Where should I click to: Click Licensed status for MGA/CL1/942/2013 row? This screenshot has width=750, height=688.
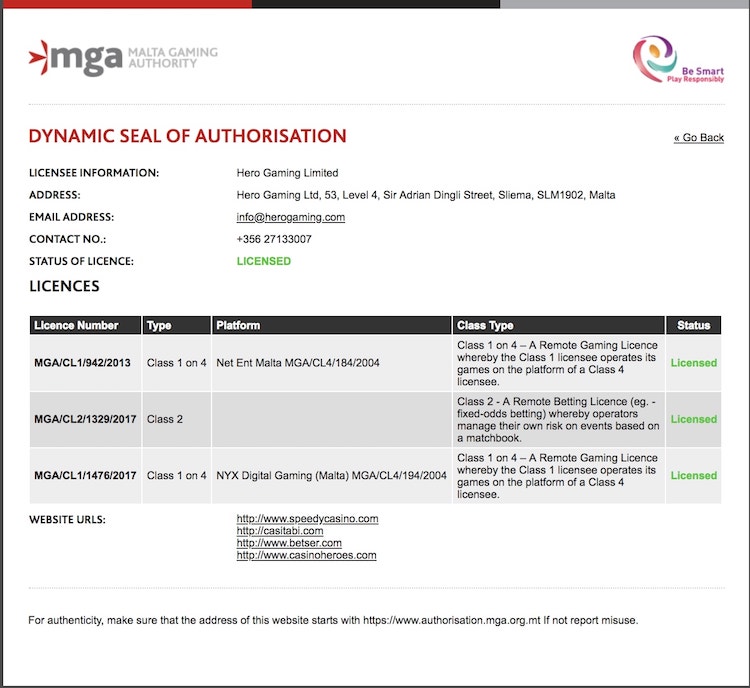[694, 363]
